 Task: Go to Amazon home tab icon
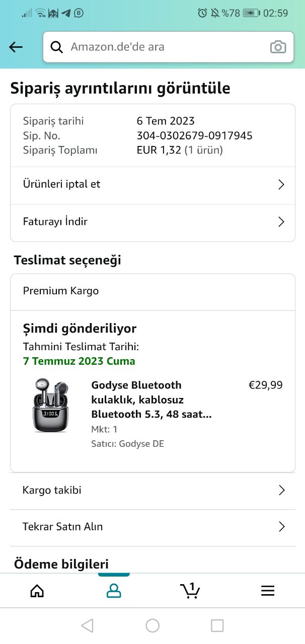click(37, 591)
